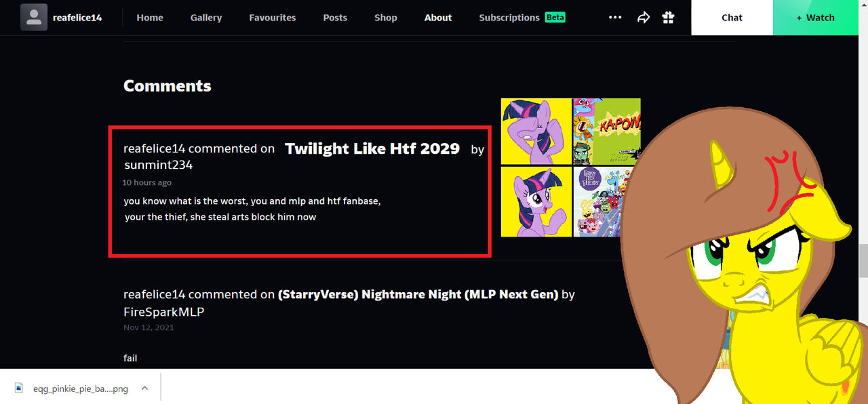Switch to the Gallery tab

pos(205,18)
